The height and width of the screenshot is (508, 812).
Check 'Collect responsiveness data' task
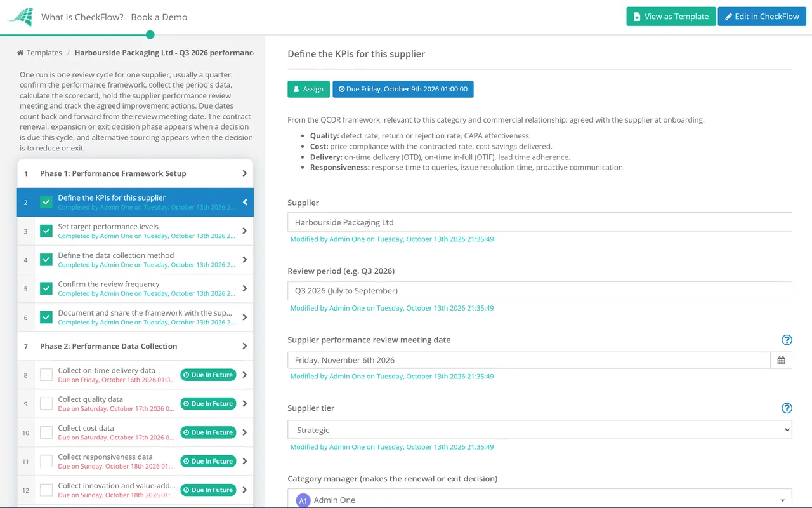[x=46, y=461]
